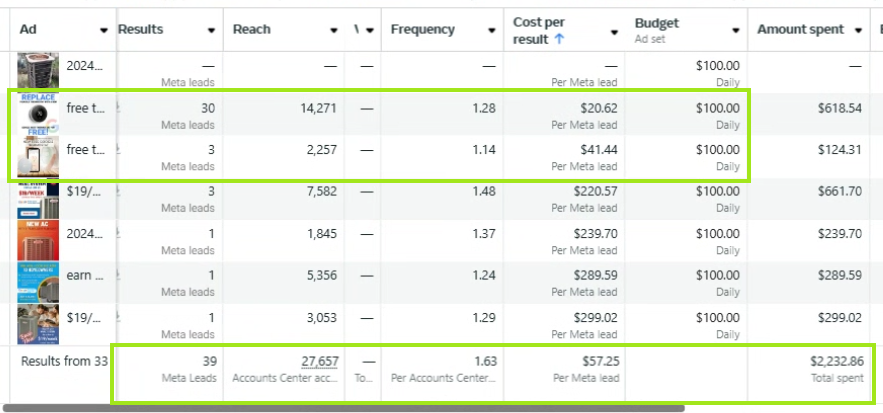Click the NEW AC ad thumbnail
The image size is (883, 413).
(x=38, y=240)
